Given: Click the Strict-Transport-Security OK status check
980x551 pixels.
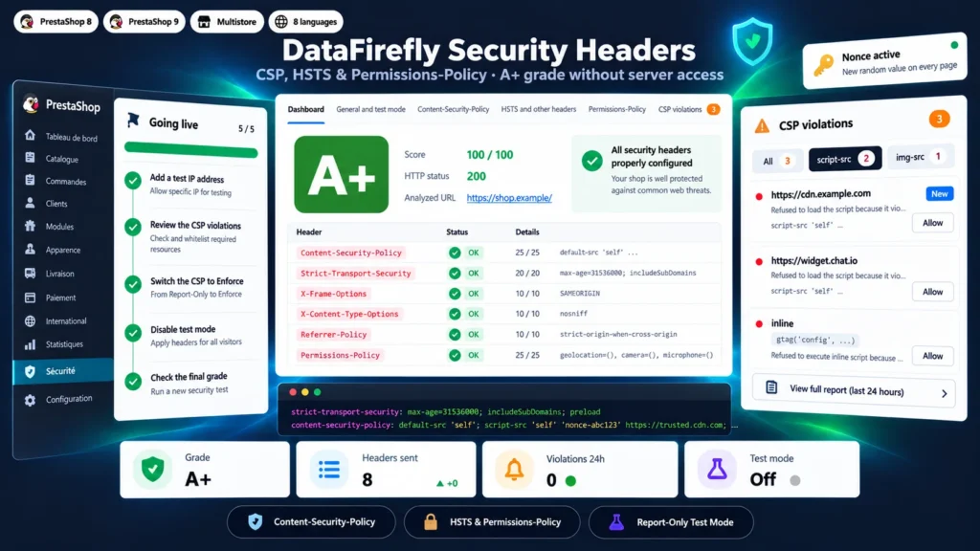Looking at the screenshot, I should [455, 273].
